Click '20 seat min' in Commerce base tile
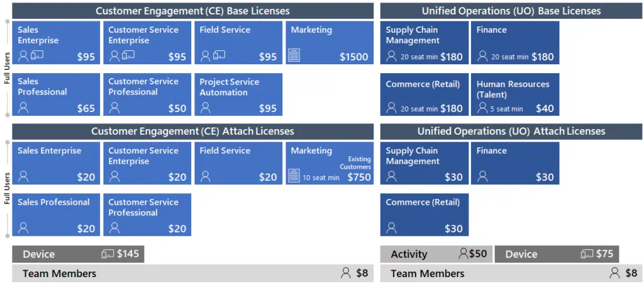 click(x=419, y=109)
